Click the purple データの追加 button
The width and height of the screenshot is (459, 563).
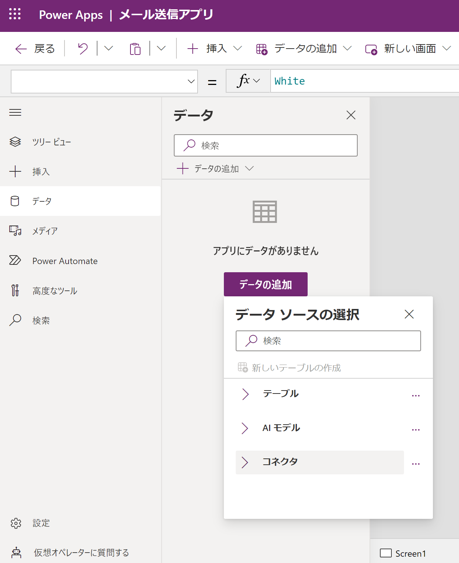266,284
